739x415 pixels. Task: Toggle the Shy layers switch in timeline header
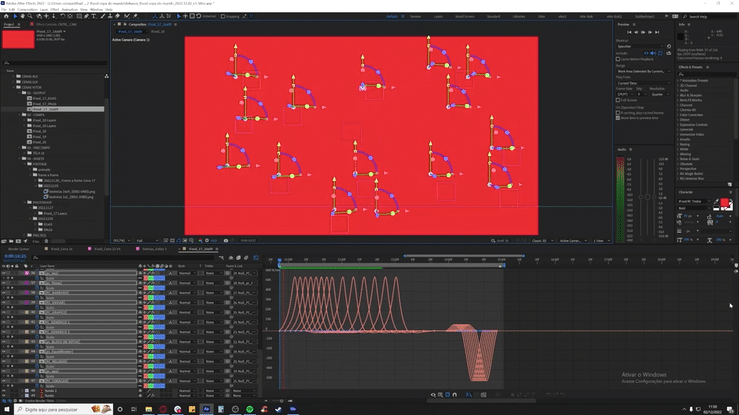coord(231,258)
